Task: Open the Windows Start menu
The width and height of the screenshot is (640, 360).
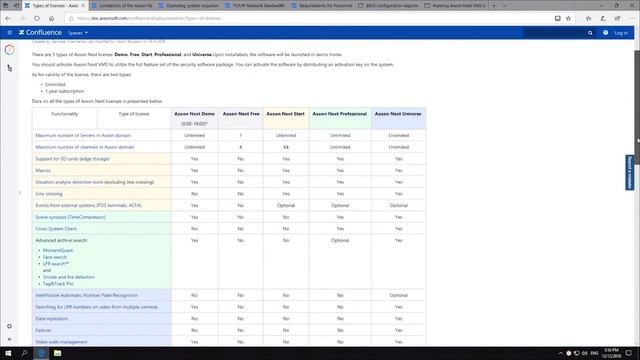Action: (x=8, y=353)
